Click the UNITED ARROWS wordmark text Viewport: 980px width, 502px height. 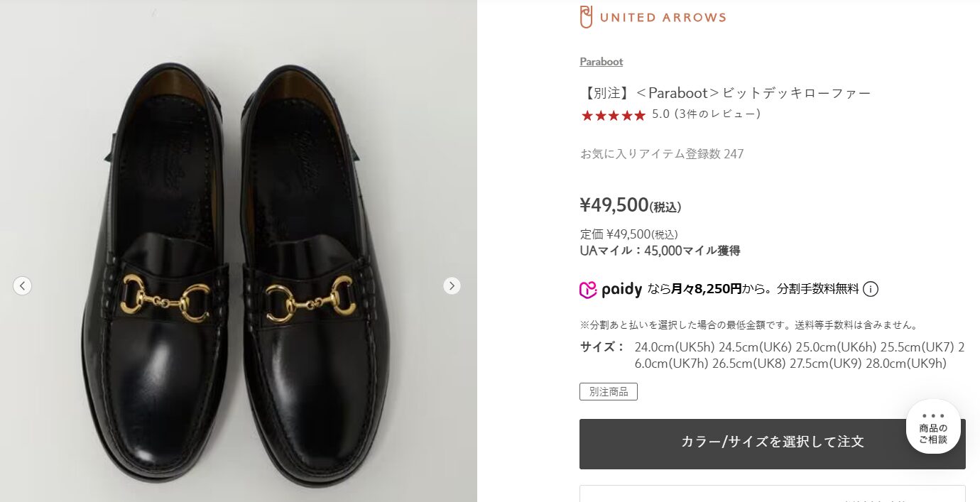point(663,18)
